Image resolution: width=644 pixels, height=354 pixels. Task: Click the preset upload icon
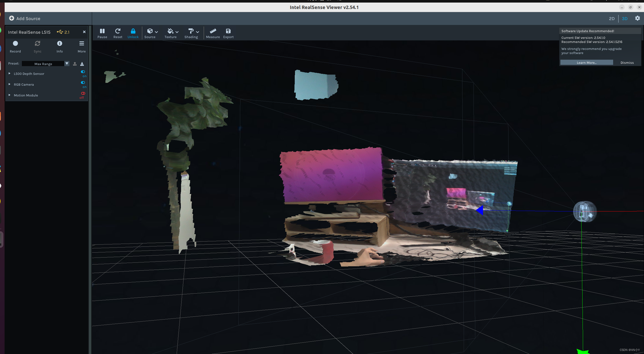[75, 64]
